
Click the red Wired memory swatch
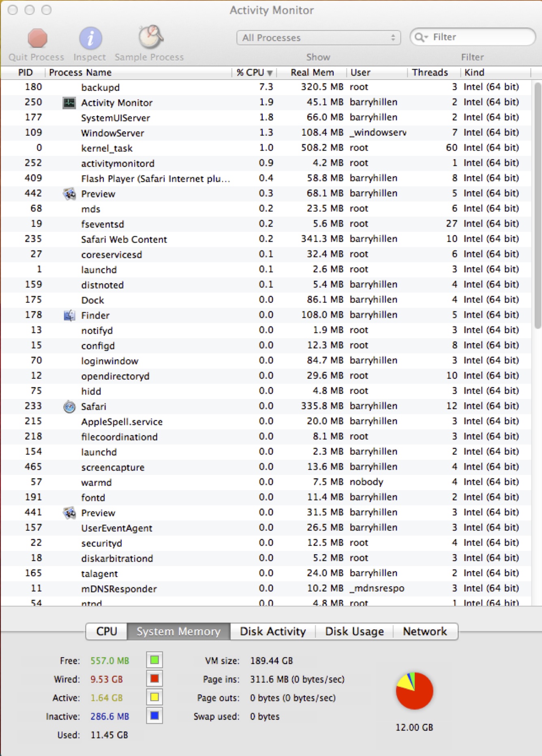[154, 679]
